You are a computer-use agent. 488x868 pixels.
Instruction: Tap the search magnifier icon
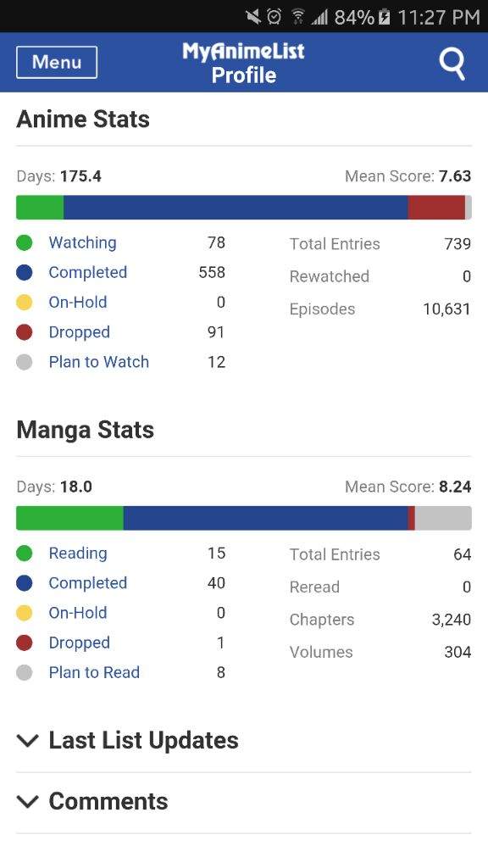452,64
